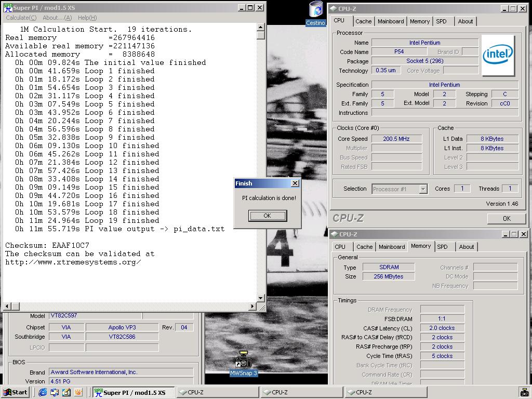The width and height of the screenshot is (532, 399).
Task: Click the Specification field in CPU-Z
Action: pos(445,85)
